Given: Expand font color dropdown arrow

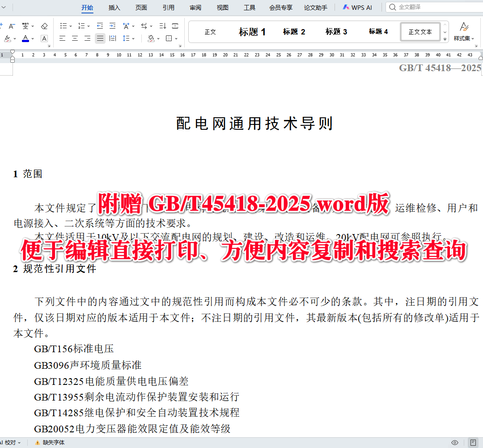Looking at the screenshot, I should [33, 39].
